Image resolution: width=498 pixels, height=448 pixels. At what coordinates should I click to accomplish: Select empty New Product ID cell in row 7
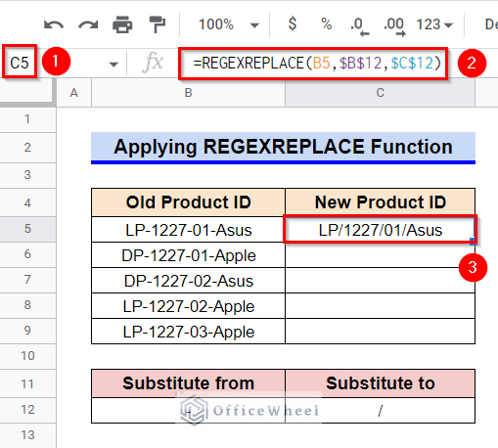pyautogui.click(x=380, y=281)
